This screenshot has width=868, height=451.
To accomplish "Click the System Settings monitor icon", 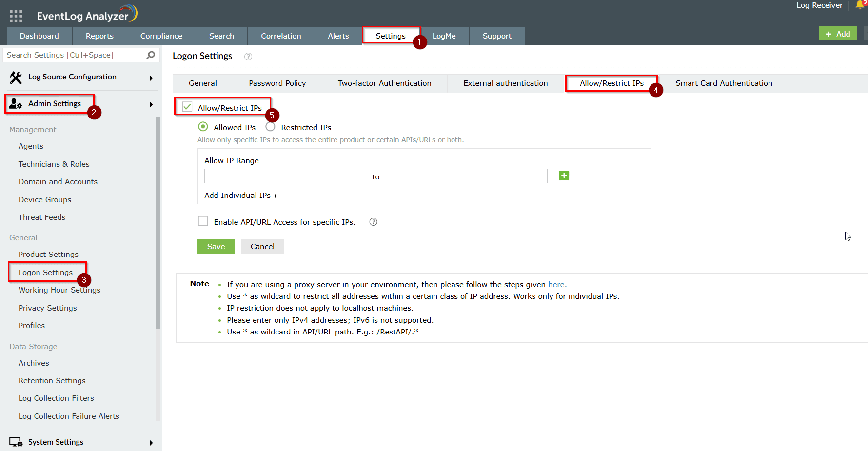I will (x=16, y=442).
